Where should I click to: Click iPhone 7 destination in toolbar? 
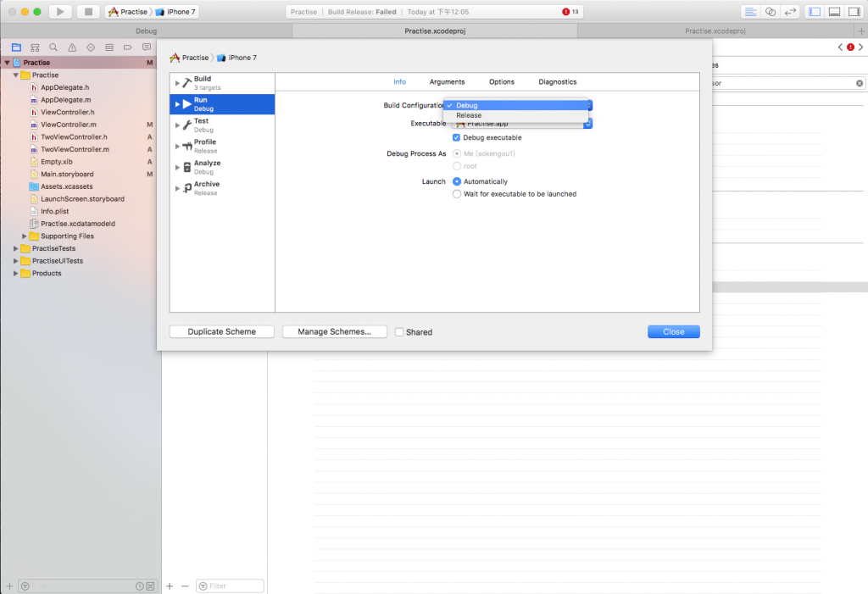coord(175,12)
